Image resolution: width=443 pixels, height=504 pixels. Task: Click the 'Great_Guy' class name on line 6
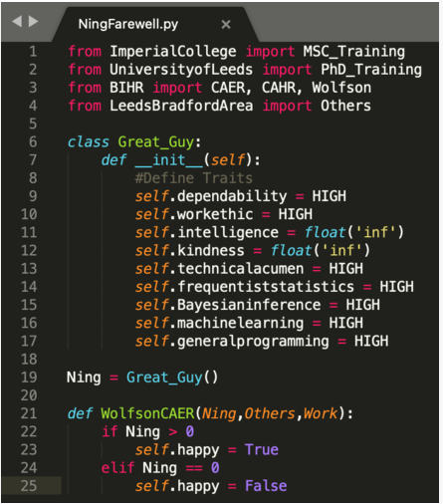pyautogui.click(x=156, y=142)
